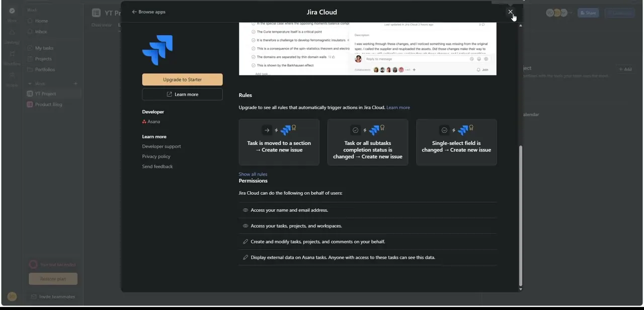Click the app preview screenshot thumbnail
644x310 pixels.
pos(368,49)
